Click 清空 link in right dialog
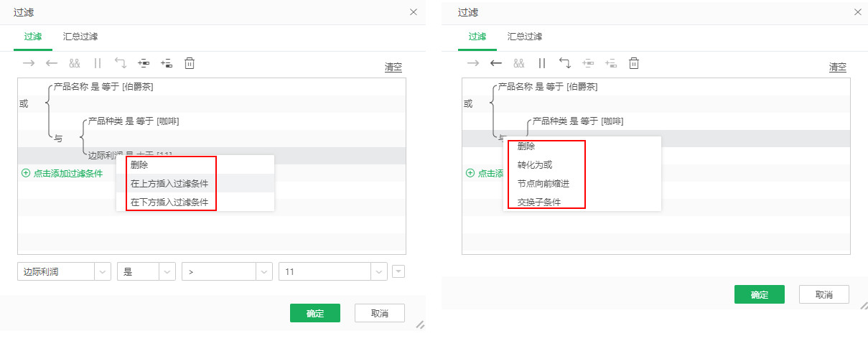This screenshot has width=868, height=341. (838, 67)
